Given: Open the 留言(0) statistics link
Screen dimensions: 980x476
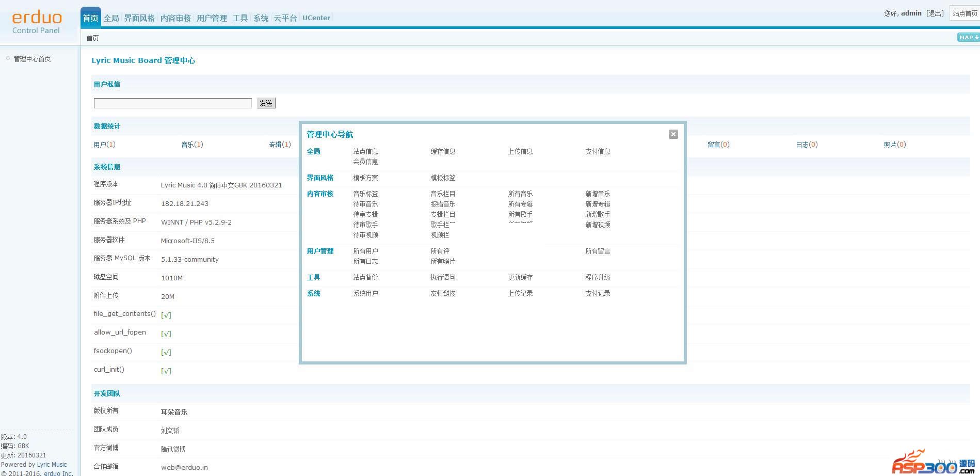Looking at the screenshot, I should [718, 145].
